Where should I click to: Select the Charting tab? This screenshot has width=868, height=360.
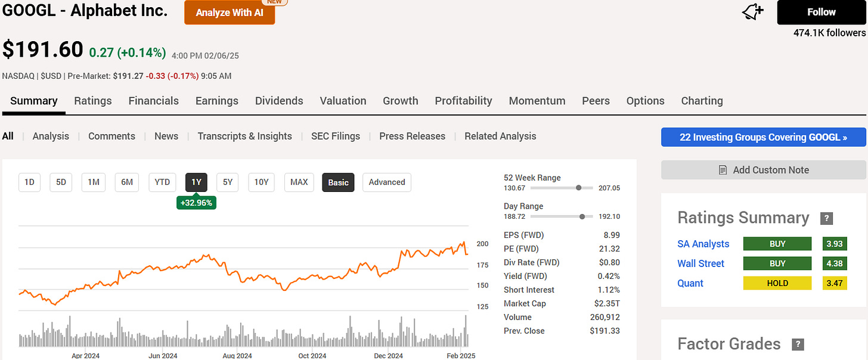[x=702, y=101]
